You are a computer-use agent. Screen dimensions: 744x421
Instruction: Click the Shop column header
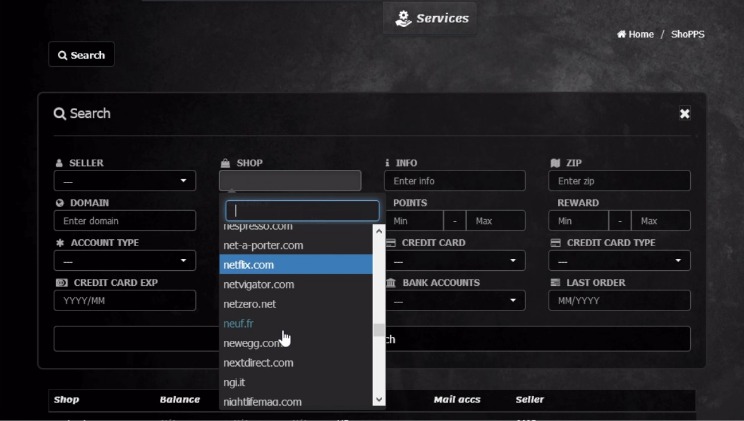(66, 400)
